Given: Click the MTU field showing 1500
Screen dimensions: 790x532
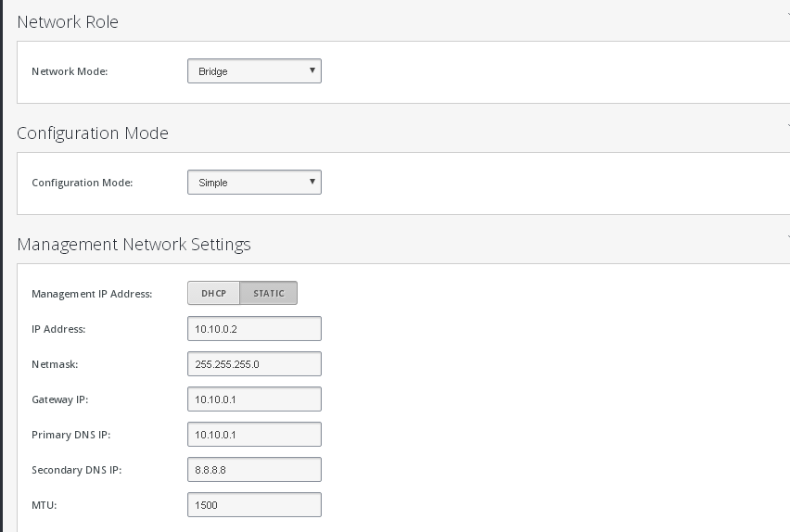Looking at the screenshot, I should [254, 505].
